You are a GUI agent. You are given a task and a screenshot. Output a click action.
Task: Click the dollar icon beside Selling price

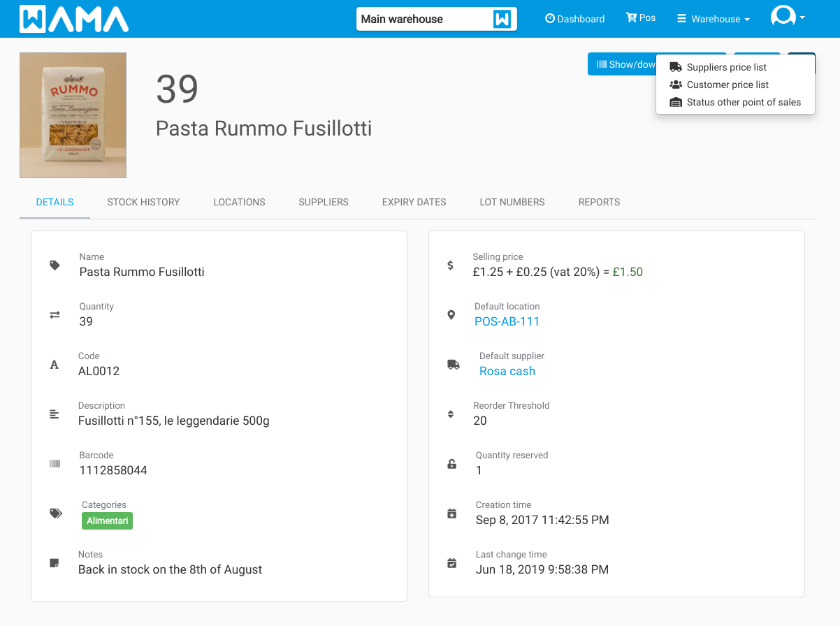[x=450, y=265]
